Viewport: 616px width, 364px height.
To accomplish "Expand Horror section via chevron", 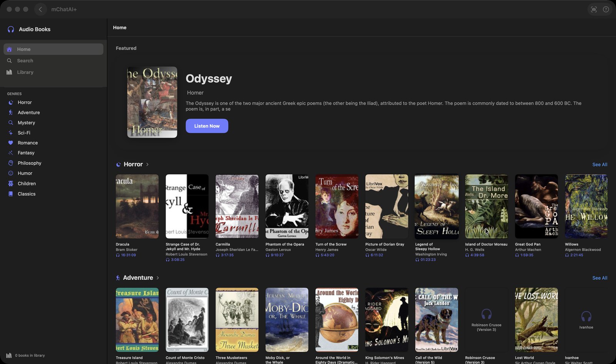I will 147,164.
